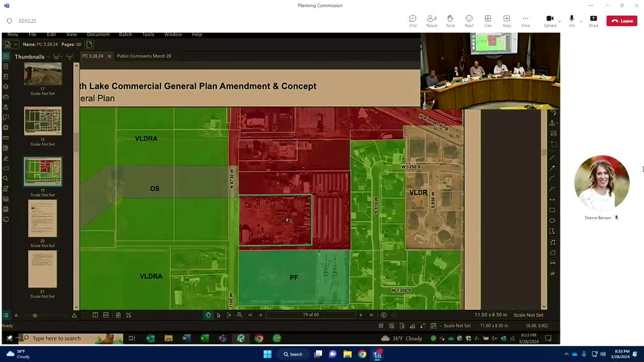Open the Zoom magnifier tool
The image size is (644, 362).
(x=239, y=315)
